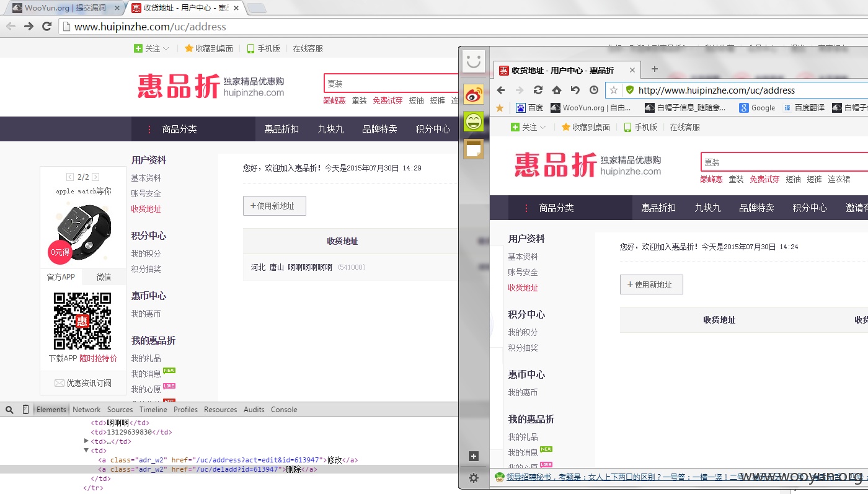
Task: Click the undo closed tab arrow icon
Action: click(575, 90)
